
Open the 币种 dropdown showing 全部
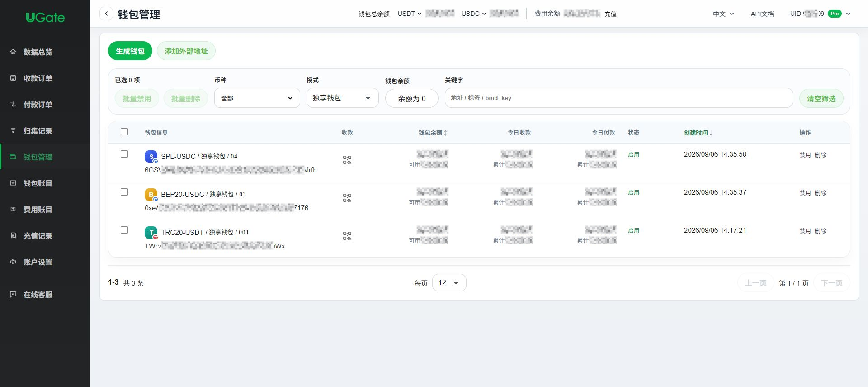(x=257, y=98)
